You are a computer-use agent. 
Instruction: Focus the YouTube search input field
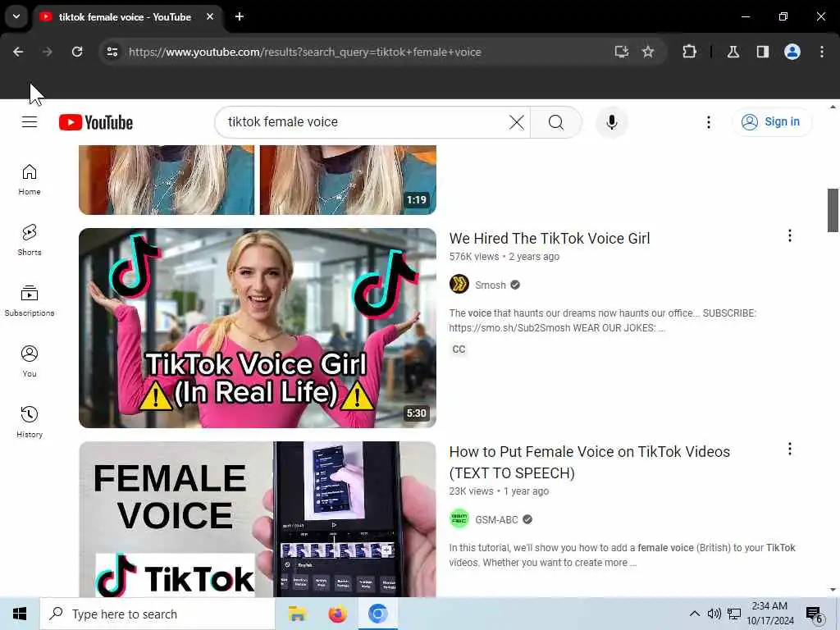(x=364, y=122)
